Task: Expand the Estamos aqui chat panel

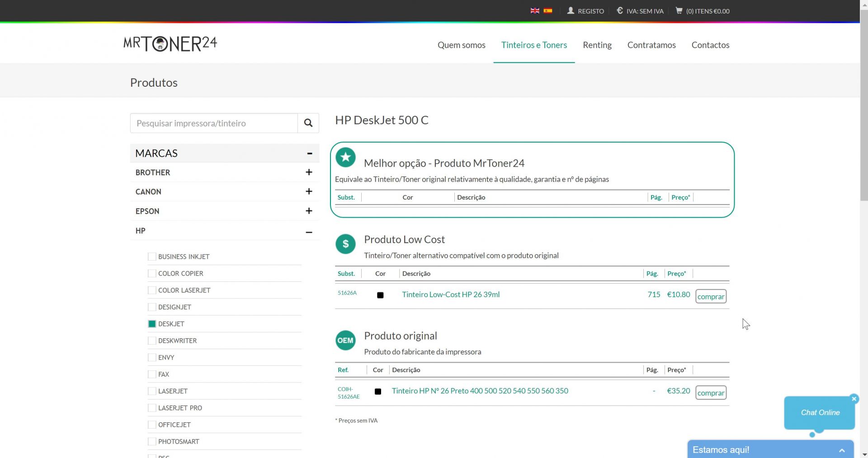Action: pos(841,450)
